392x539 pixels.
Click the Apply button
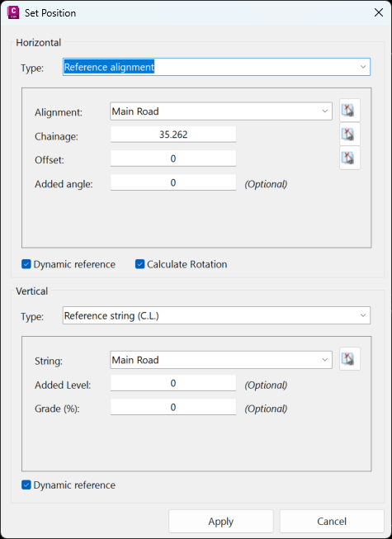tap(221, 522)
